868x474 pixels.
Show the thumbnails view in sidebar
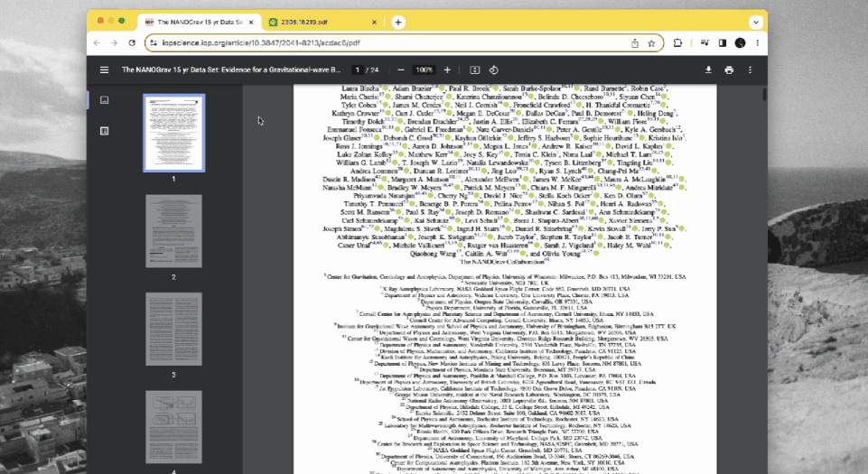(104, 100)
